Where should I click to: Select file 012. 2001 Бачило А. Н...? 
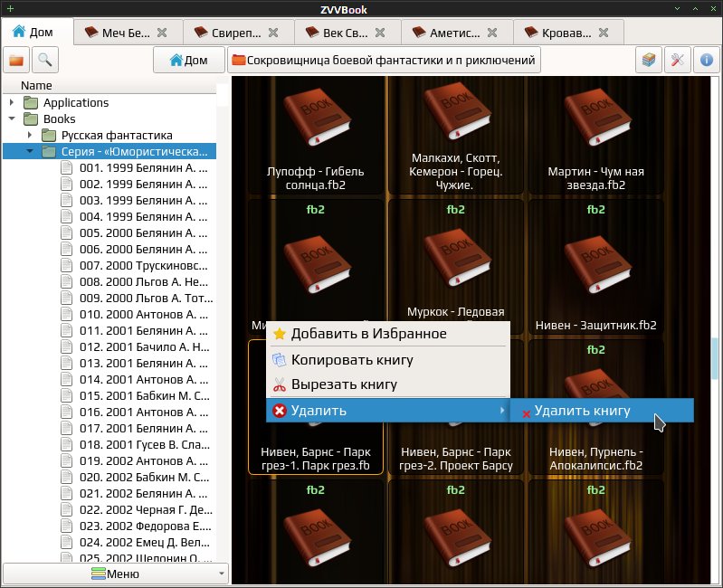click(x=143, y=347)
